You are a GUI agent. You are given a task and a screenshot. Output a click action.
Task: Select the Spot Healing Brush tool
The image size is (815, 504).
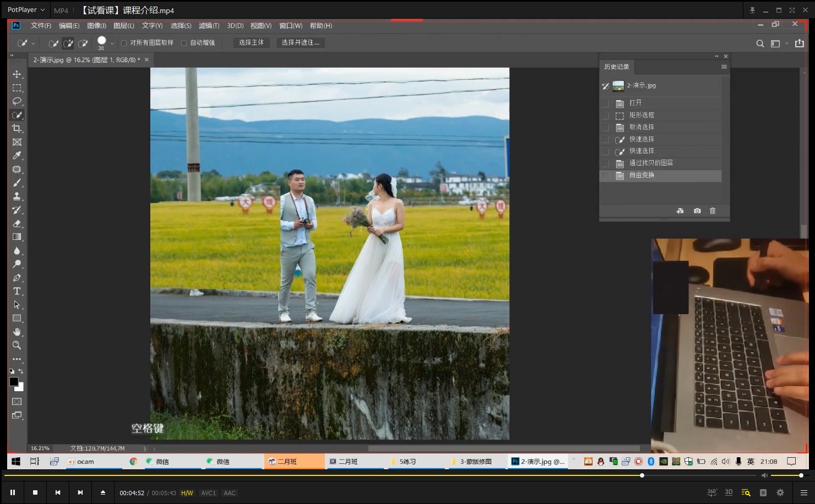(x=17, y=169)
